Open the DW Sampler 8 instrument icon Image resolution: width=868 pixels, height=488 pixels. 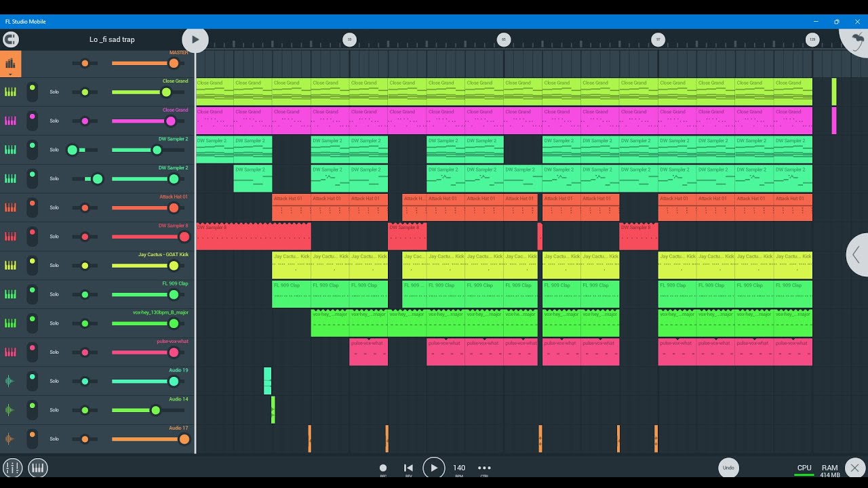10,237
